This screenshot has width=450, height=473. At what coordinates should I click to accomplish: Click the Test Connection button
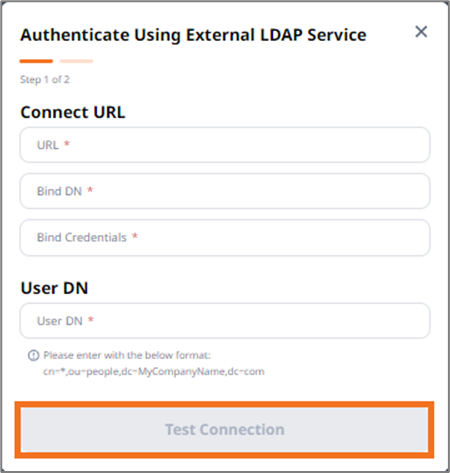[x=224, y=429]
